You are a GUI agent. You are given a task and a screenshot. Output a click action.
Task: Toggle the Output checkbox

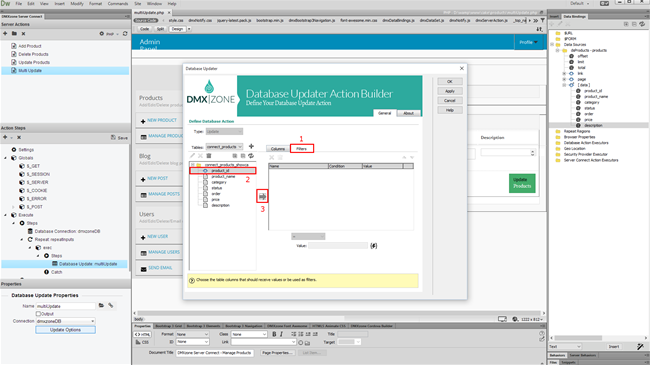(38, 314)
